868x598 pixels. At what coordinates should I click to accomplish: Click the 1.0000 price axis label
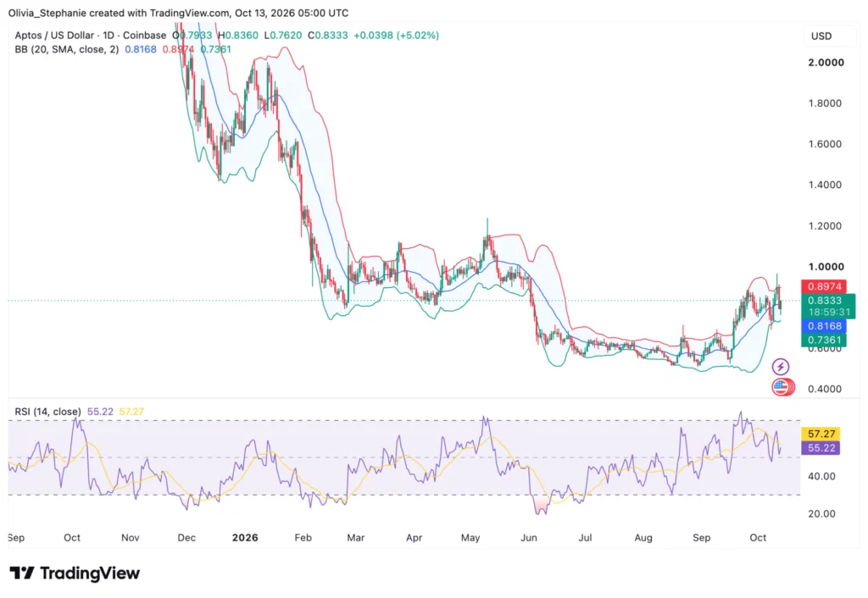826,267
